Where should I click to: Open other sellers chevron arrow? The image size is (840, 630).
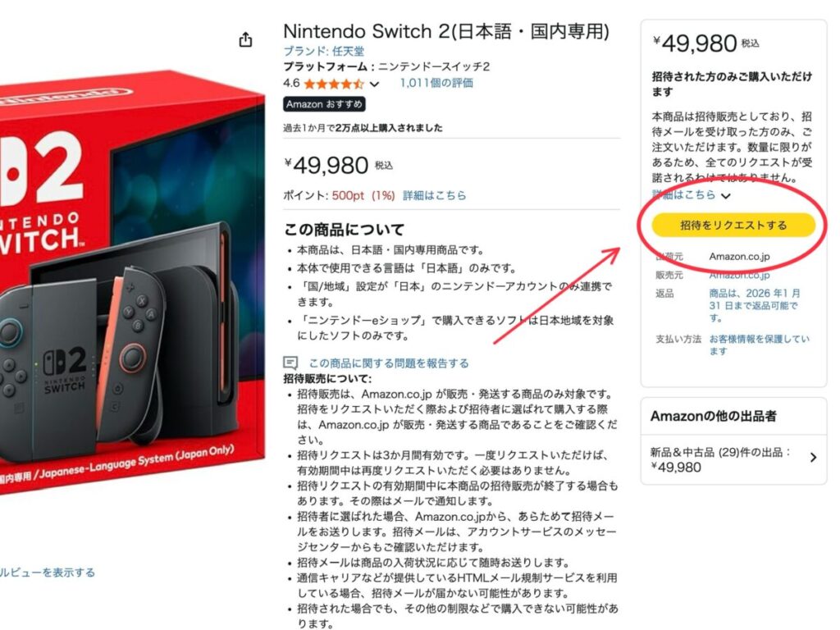pos(813,458)
